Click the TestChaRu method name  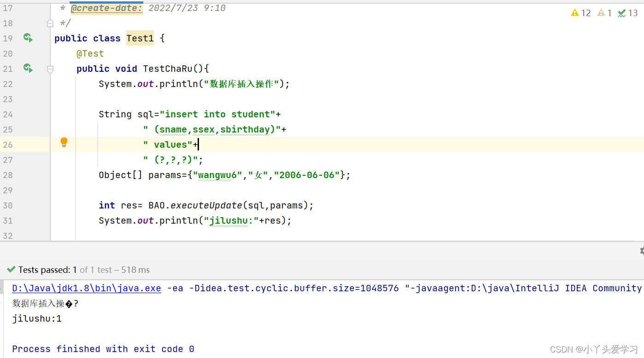click(x=168, y=69)
